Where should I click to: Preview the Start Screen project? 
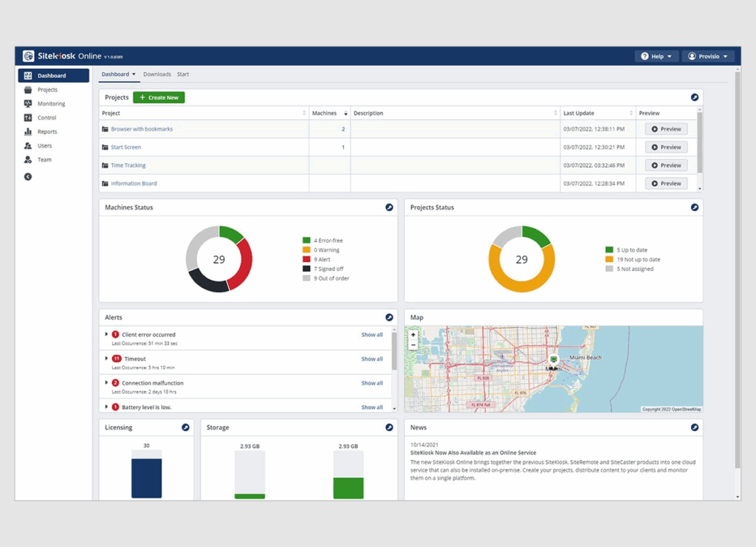coord(666,147)
